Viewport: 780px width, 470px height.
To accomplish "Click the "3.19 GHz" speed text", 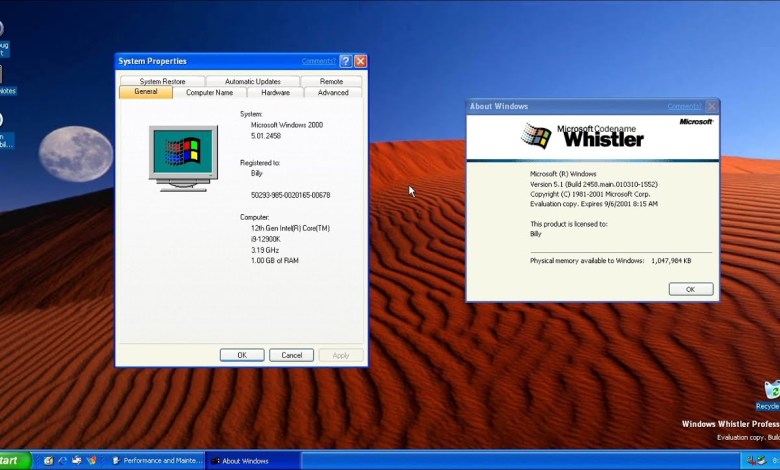I will pos(265,250).
